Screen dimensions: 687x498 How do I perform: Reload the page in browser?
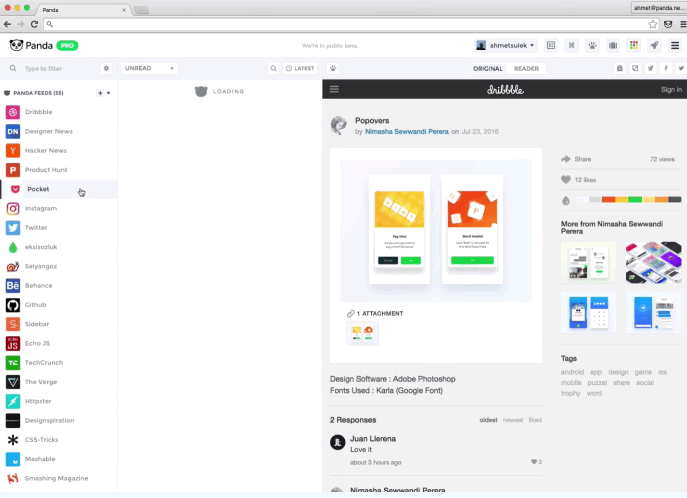[x=34, y=24]
